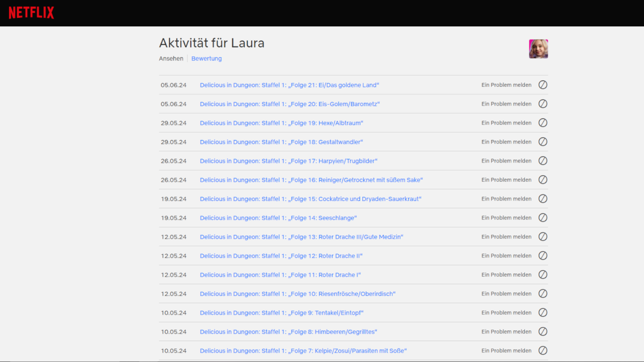Hide Folge 21 from viewing history
The width and height of the screenshot is (644, 362).
coord(543,85)
